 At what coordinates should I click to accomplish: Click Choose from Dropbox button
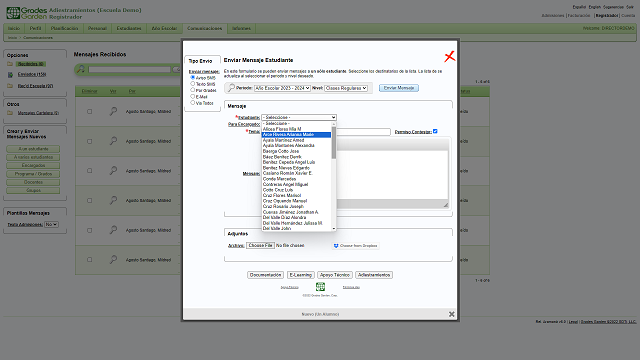click(x=356, y=246)
